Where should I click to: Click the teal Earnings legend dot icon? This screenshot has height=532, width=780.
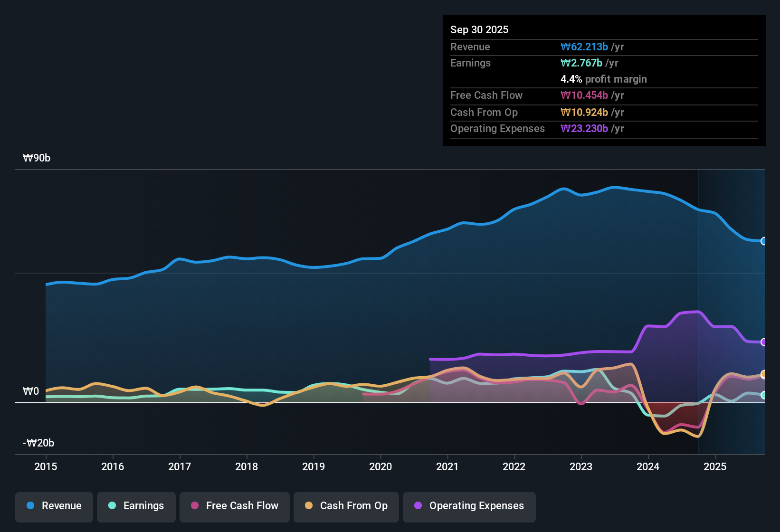[112, 506]
